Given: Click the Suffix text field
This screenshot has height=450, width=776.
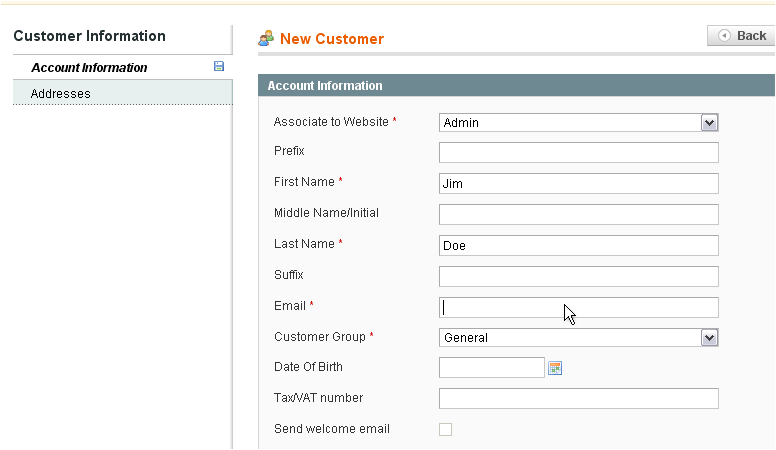Looking at the screenshot, I should [579, 276].
